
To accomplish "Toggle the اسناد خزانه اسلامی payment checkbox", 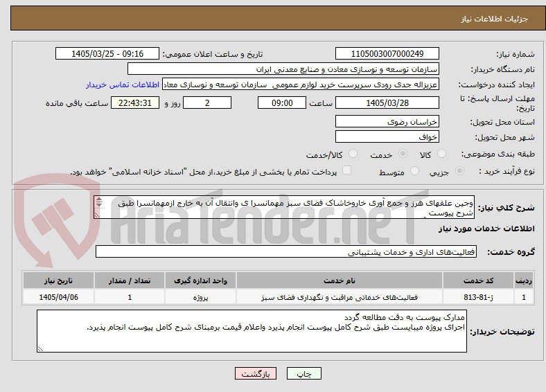I will pyautogui.click(x=346, y=170).
